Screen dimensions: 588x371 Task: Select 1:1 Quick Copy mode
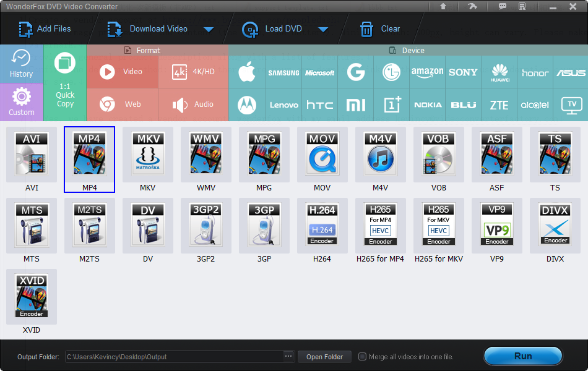[65, 83]
